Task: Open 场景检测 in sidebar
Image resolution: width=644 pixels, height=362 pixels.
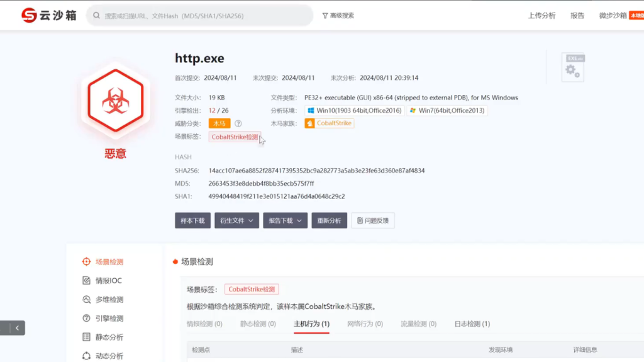Action: [109, 262]
